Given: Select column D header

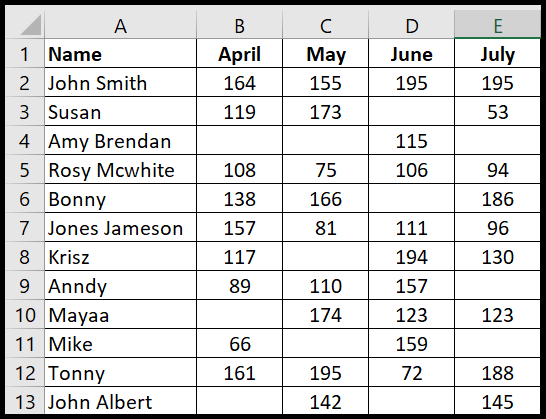Looking at the screenshot, I should point(412,24).
